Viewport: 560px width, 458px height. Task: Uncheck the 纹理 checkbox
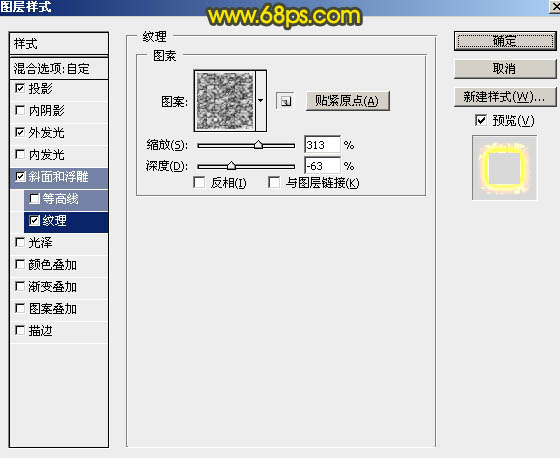point(34,220)
